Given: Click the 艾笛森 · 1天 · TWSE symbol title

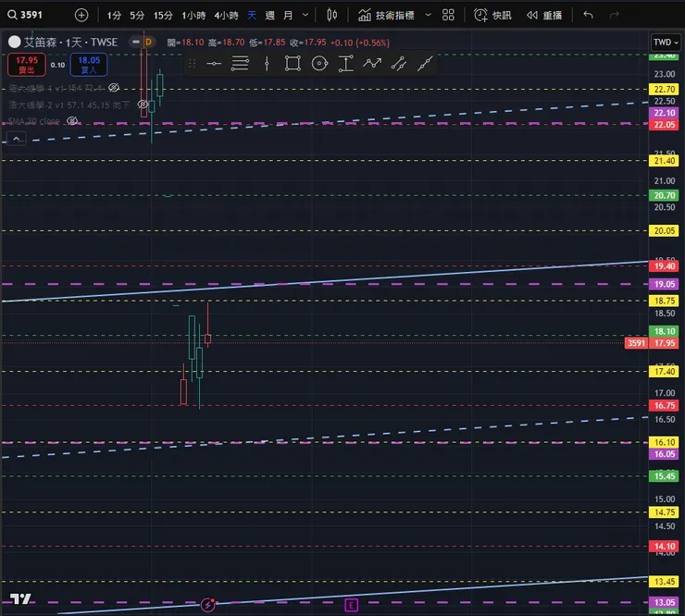Looking at the screenshot, I should point(70,43).
